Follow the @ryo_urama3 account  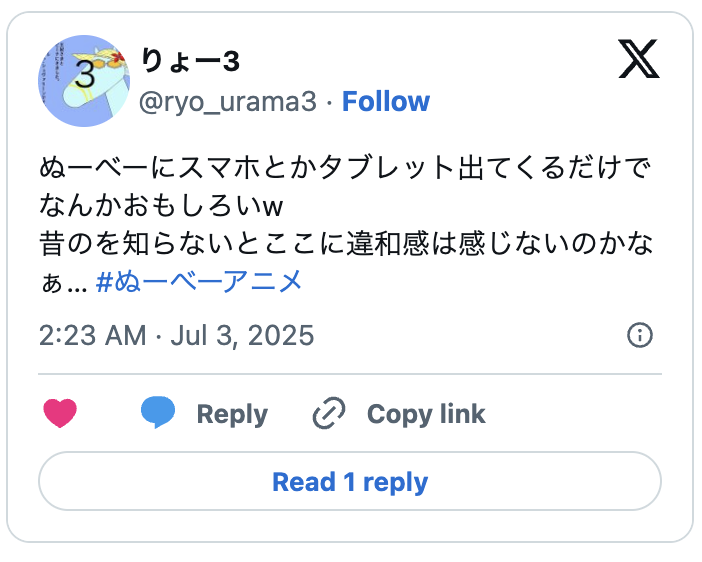386,102
